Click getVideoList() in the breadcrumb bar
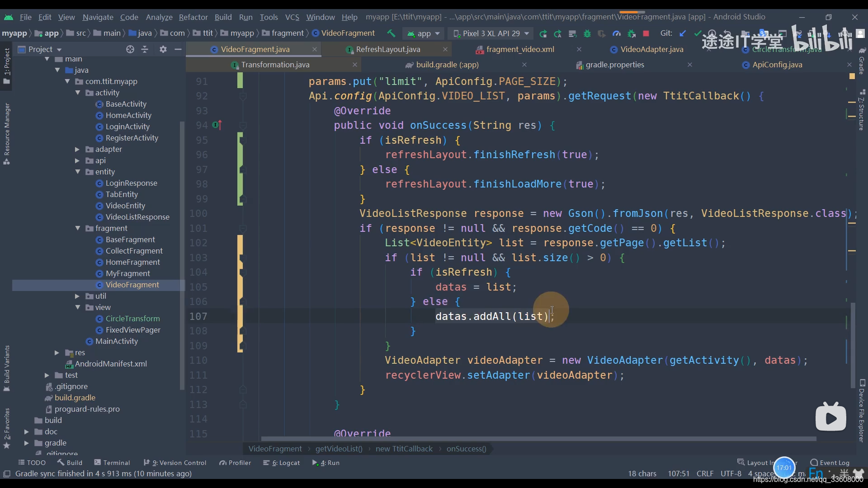 pos(339,449)
